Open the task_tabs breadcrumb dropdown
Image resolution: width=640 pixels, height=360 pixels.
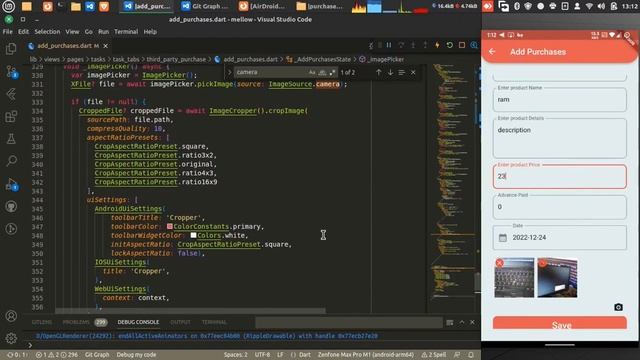(126, 59)
